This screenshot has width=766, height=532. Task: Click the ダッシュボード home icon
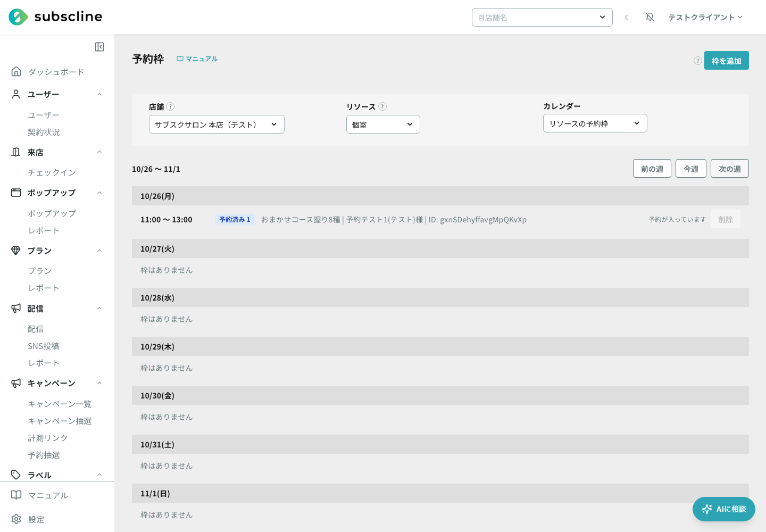[x=16, y=71]
